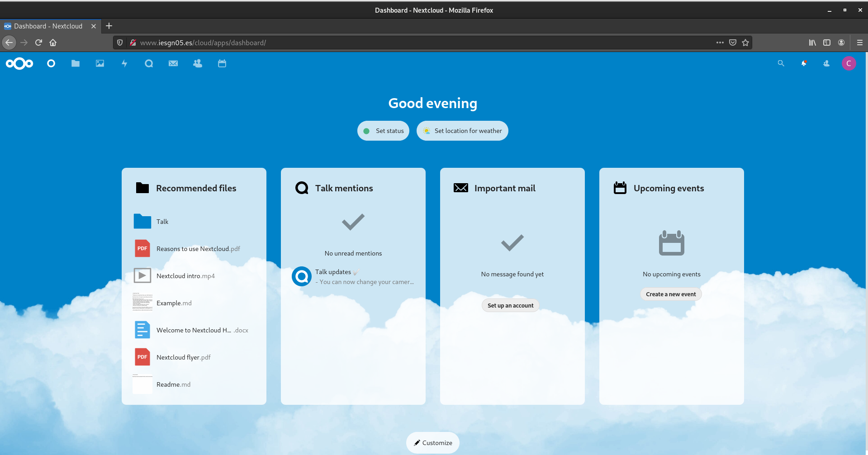Open Nextcloud intro.mp4 file
Viewport: 868px width, 455px height.
pos(185,276)
